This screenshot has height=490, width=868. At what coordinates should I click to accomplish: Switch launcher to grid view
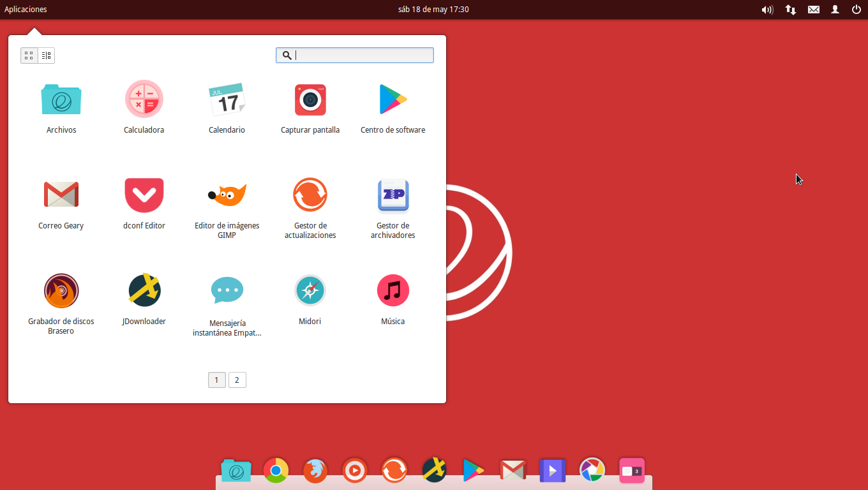coord(29,56)
